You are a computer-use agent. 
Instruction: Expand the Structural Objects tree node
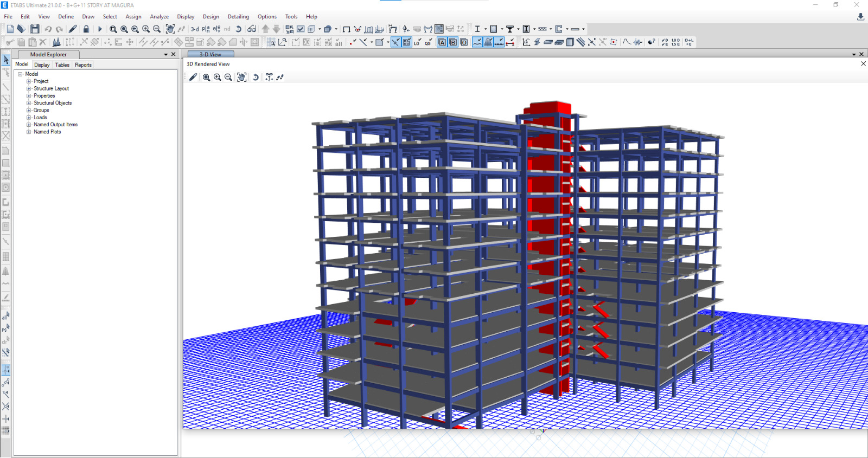(x=29, y=103)
